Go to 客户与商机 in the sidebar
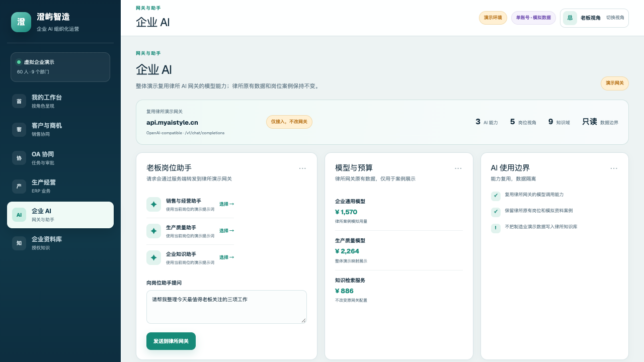The height and width of the screenshot is (362, 644). (60, 130)
